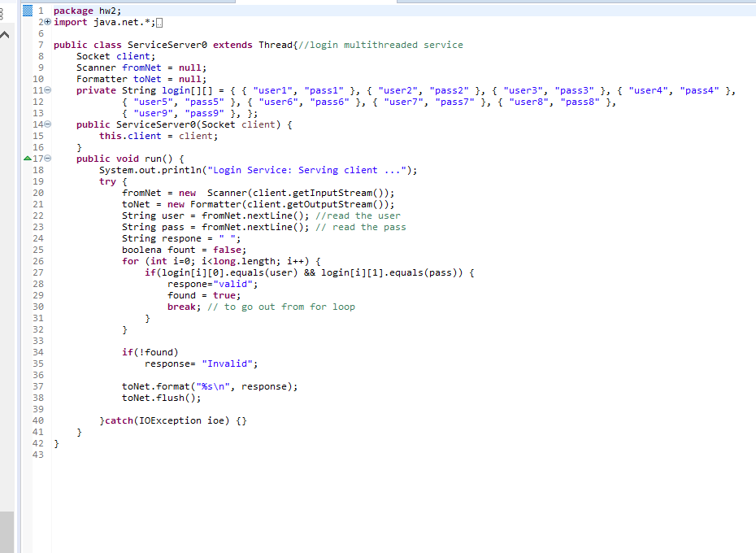Click the green occurrence marker beside line 17
Image resolution: width=756 pixels, height=553 pixels.
coord(28,159)
